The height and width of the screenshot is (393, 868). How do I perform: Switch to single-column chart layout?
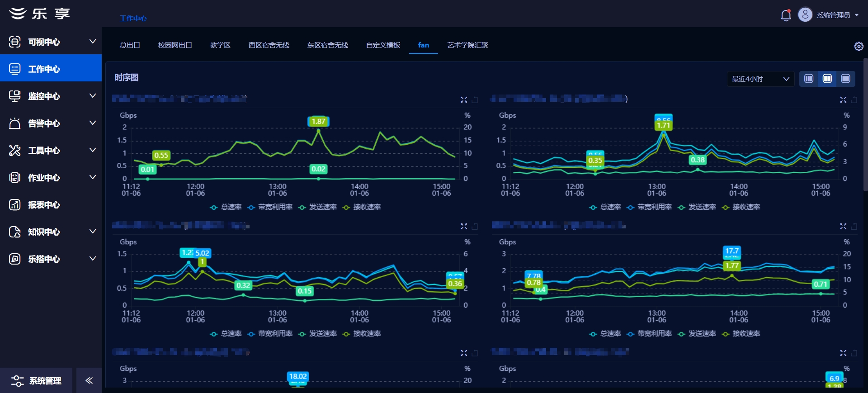coord(845,79)
